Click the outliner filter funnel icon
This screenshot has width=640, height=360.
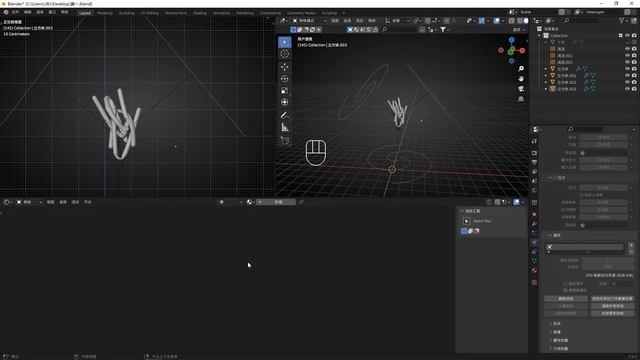pos(622,20)
